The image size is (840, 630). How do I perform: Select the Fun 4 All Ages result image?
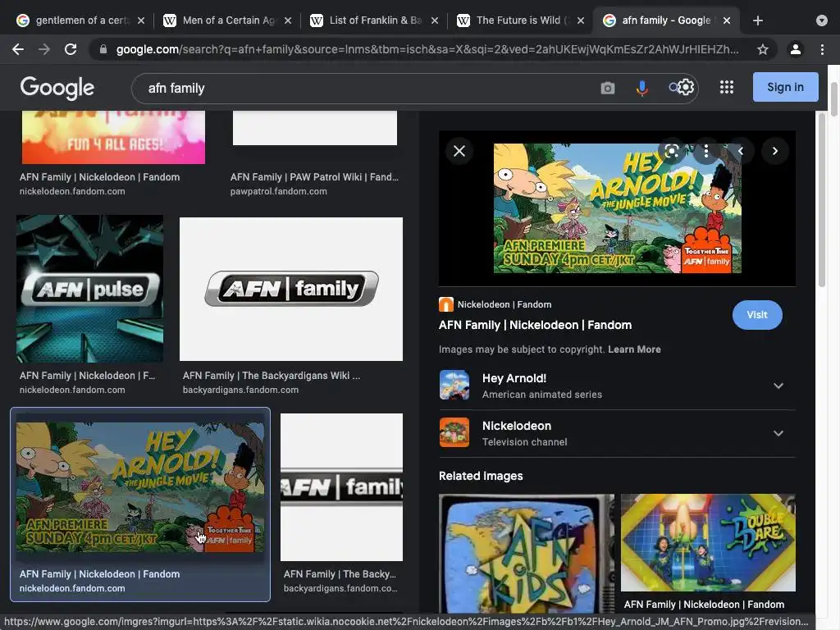113,137
